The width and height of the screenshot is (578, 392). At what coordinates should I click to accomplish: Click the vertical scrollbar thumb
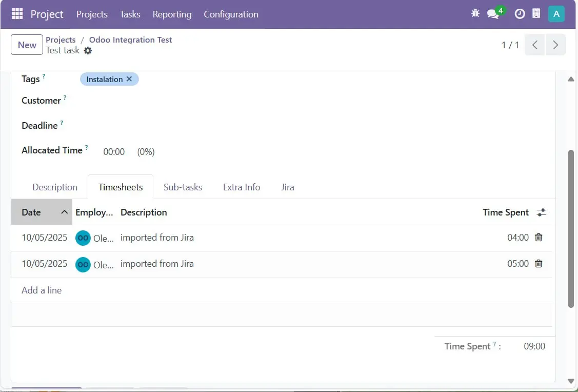click(x=571, y=228)
